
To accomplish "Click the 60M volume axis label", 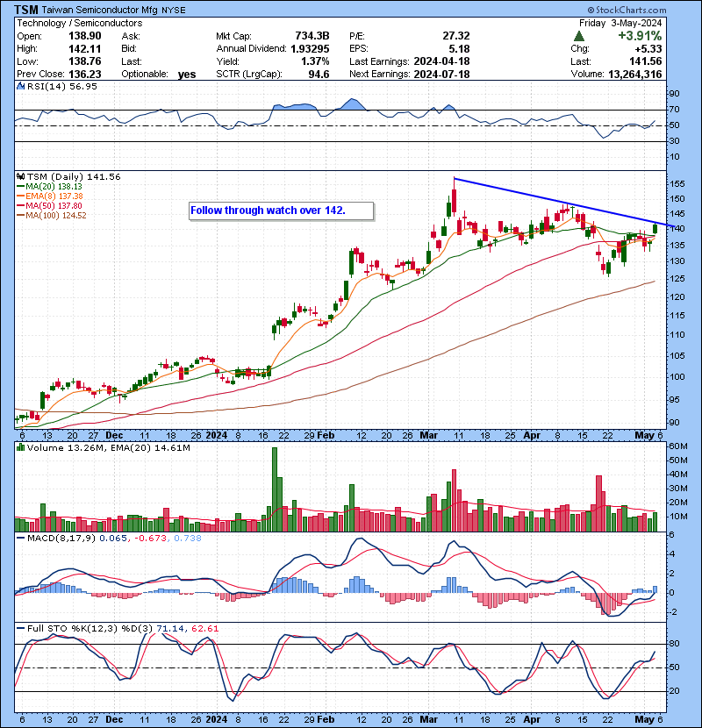I will (678, 446).
